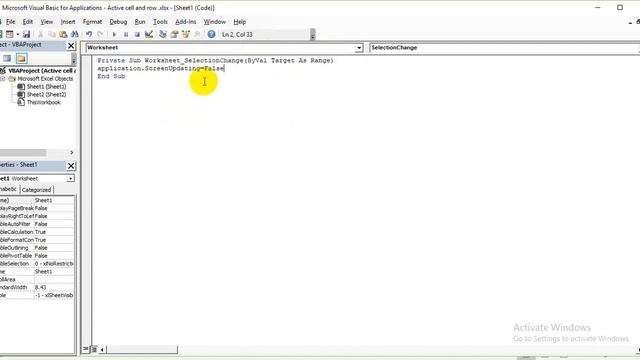Save the workbook with the floppy disk icon
Image resolution: width=640 pixels, height=360 pixels.
tap(27, 35)
